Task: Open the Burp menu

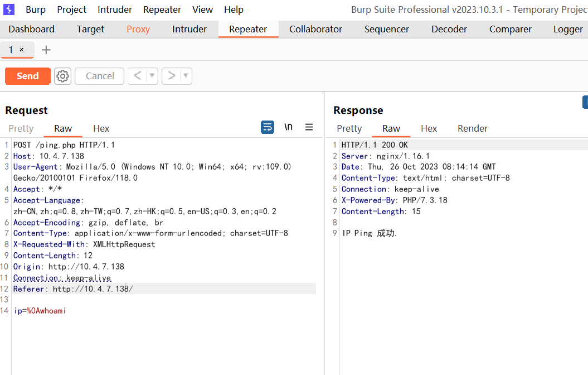Action: (36, 9)
